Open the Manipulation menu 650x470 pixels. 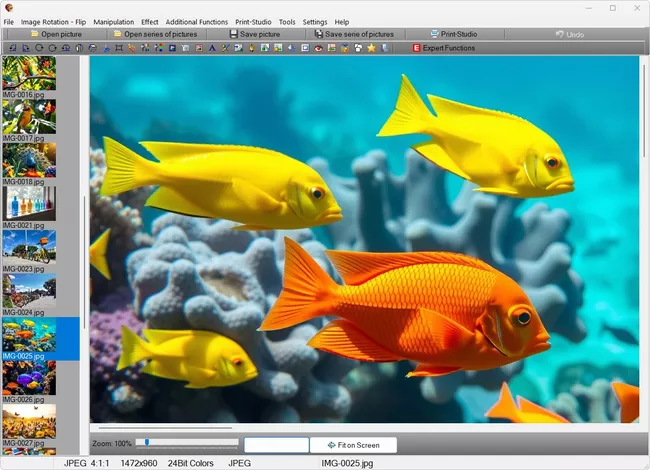(114, 22)
